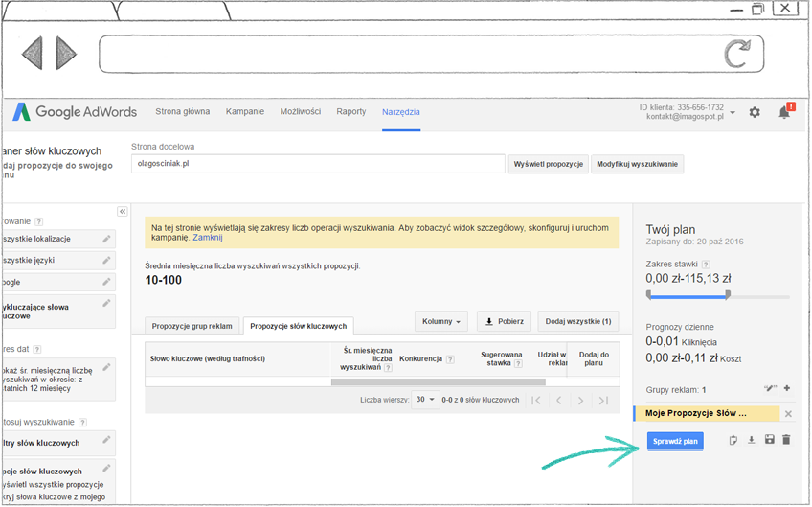This screenshot has width=812, height=507.
Task: Copy plan to clipboard icon
Action: tap(733, 440)
